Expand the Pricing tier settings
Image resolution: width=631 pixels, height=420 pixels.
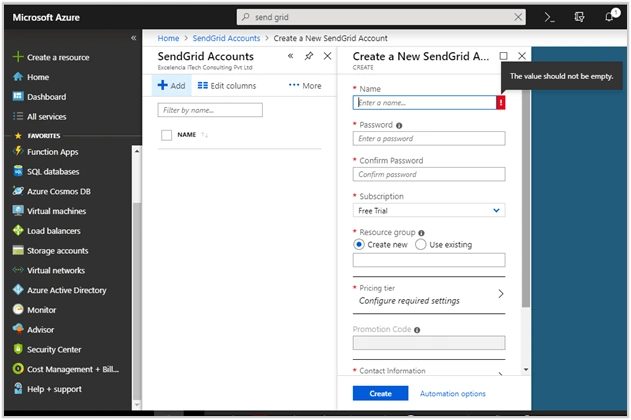(x=429, y=295)
